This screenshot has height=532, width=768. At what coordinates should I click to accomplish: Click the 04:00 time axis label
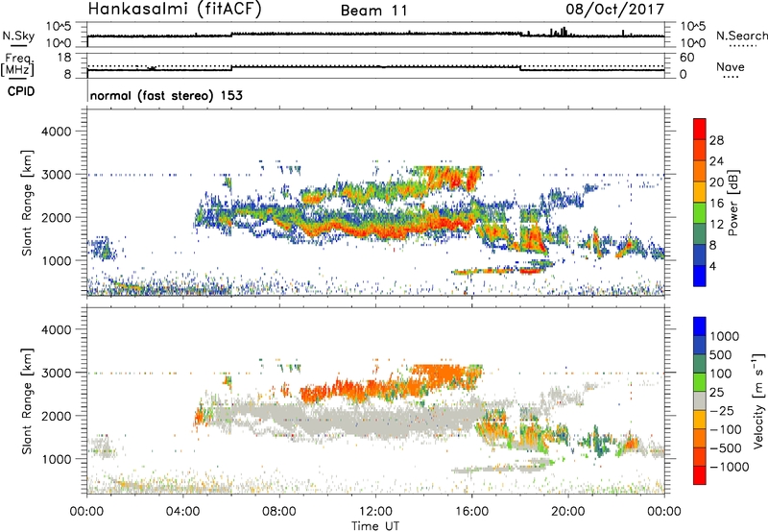click(183, 512)
